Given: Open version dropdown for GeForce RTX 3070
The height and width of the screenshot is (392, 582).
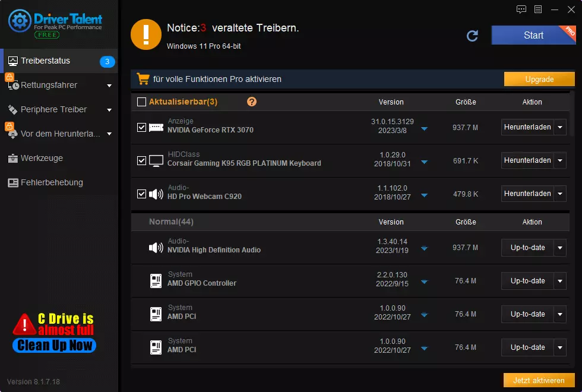Looking at the screenshot, I should [424, 129].
